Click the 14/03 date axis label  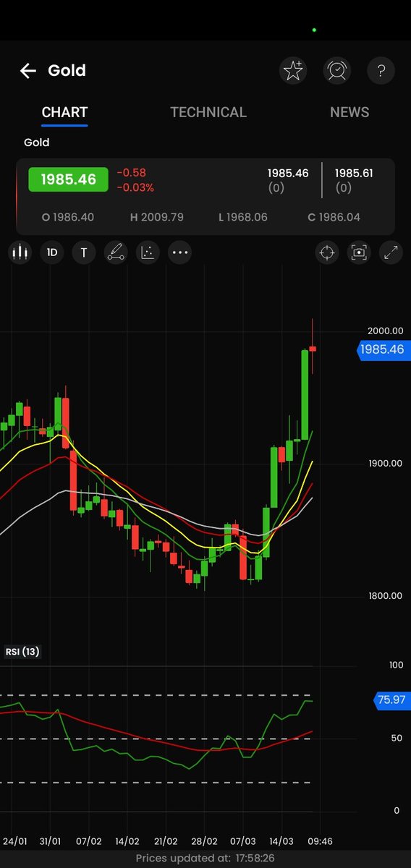tap(281, 841)
